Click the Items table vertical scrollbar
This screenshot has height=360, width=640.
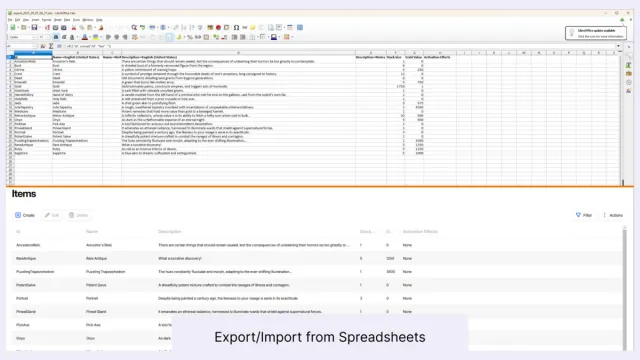tap(624, 289)
